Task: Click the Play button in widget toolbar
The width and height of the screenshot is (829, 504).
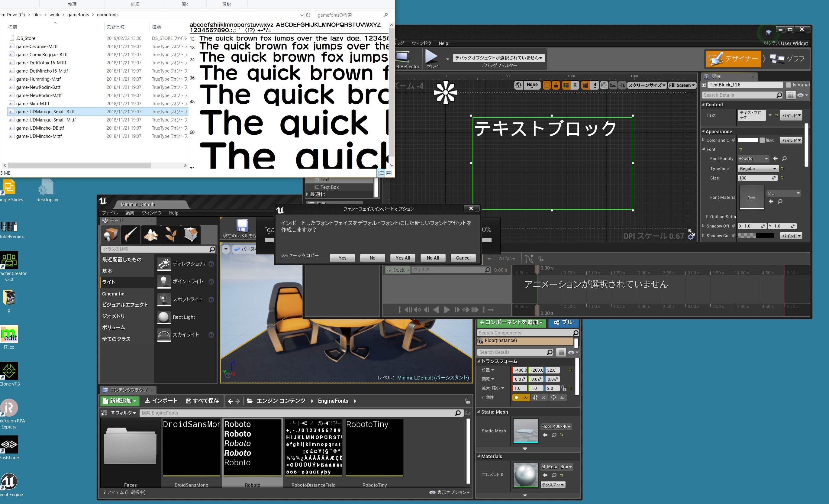Action: (x=432, y=57)
